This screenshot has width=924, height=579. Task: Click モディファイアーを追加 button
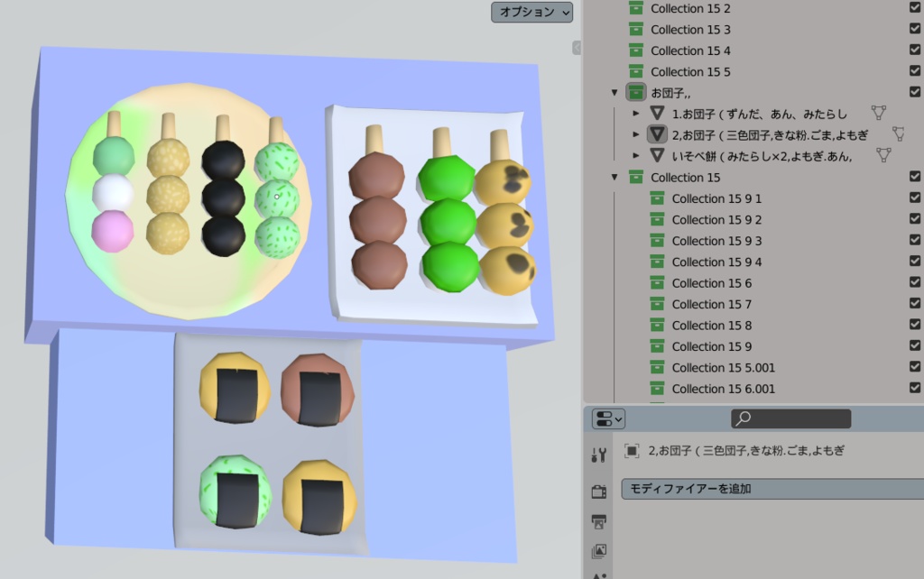coord(772,489)
